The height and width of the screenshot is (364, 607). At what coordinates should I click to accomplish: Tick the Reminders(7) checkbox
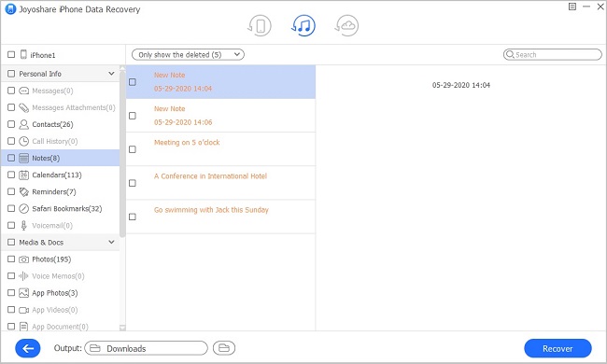[x=11, y=192]
